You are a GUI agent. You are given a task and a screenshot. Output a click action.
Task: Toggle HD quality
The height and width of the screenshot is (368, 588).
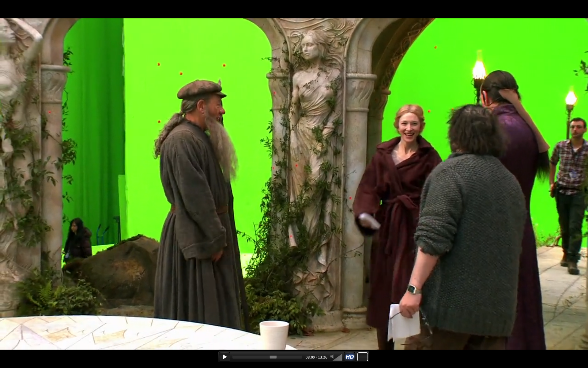pos(350,357)
